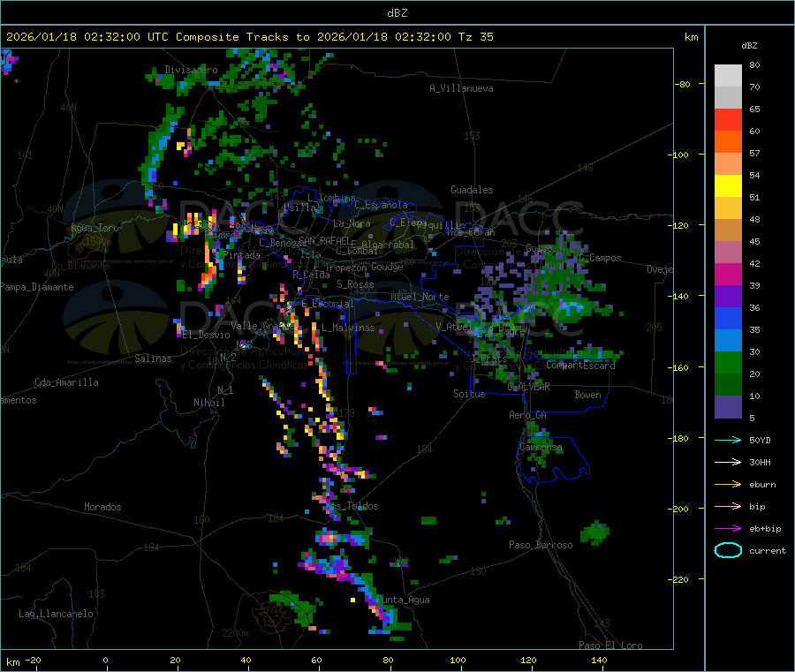
Task: Click the pink bip arrow legend icon
Action: [728, 506]
